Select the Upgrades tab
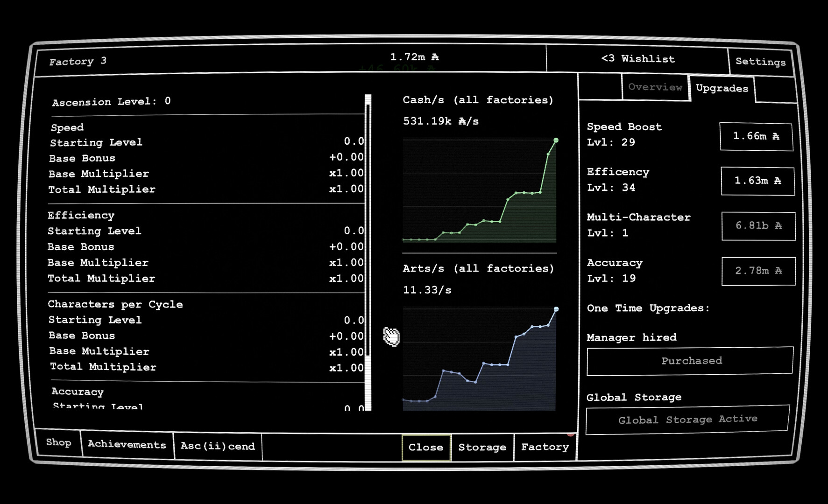This screenshot has height=504, width=828. [x=722, y=88]
